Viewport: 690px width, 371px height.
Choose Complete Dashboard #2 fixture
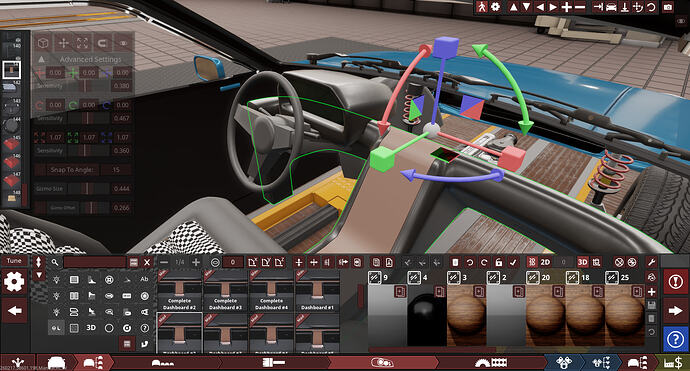click(180, 291)
